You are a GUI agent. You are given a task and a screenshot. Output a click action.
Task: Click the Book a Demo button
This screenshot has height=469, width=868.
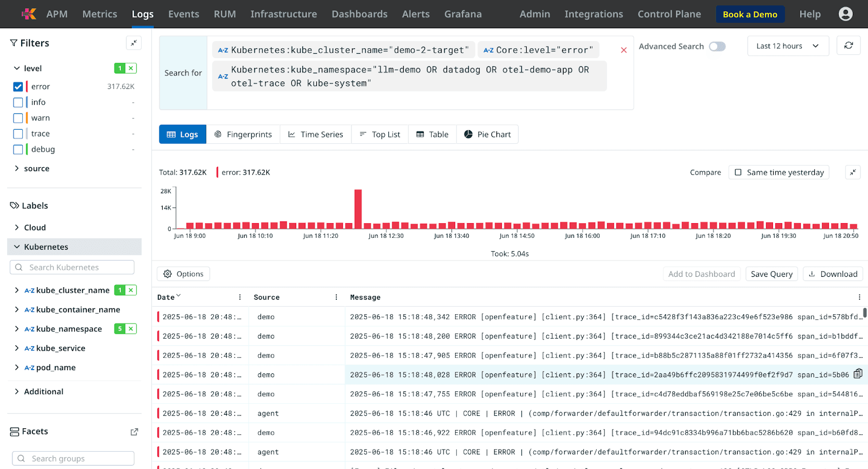(750, 14)
